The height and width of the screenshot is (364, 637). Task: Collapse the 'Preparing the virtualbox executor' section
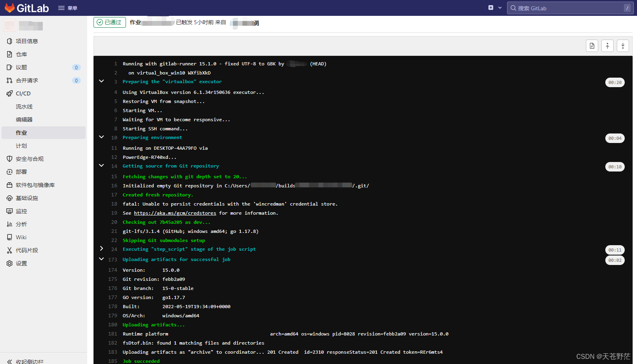click(101, 81)
